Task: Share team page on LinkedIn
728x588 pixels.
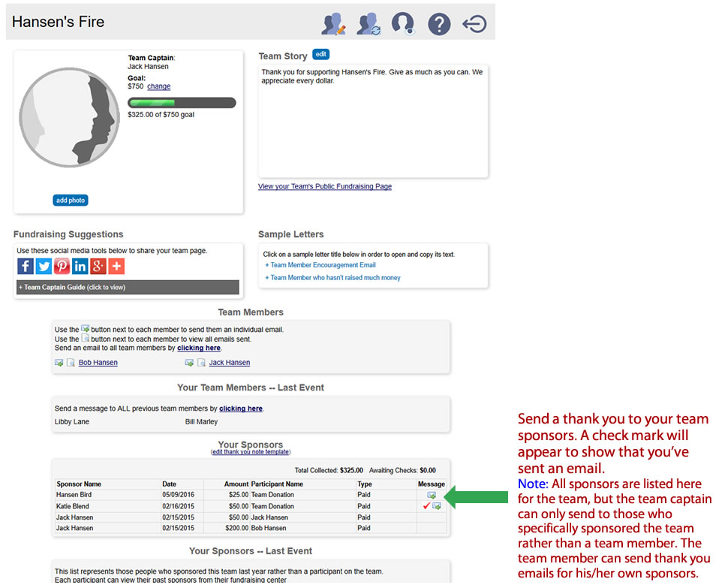Action: [x=80, y=266]
